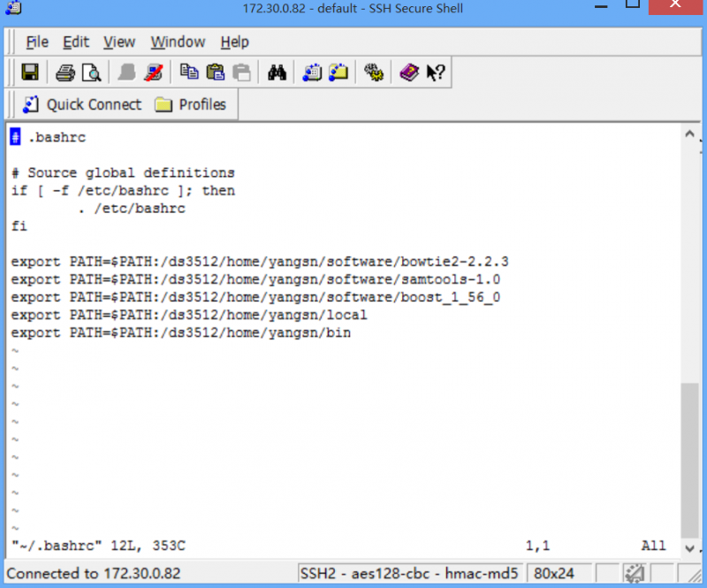Open the Help book icon
Image resolution: width=707 pixels, height=588 pixels.
tap(409, 73)
